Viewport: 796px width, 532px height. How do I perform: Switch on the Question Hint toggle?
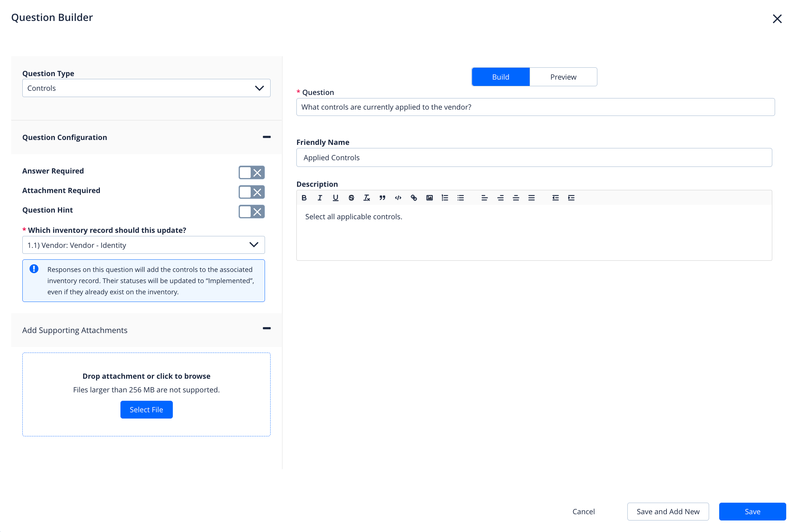(251, 212)
